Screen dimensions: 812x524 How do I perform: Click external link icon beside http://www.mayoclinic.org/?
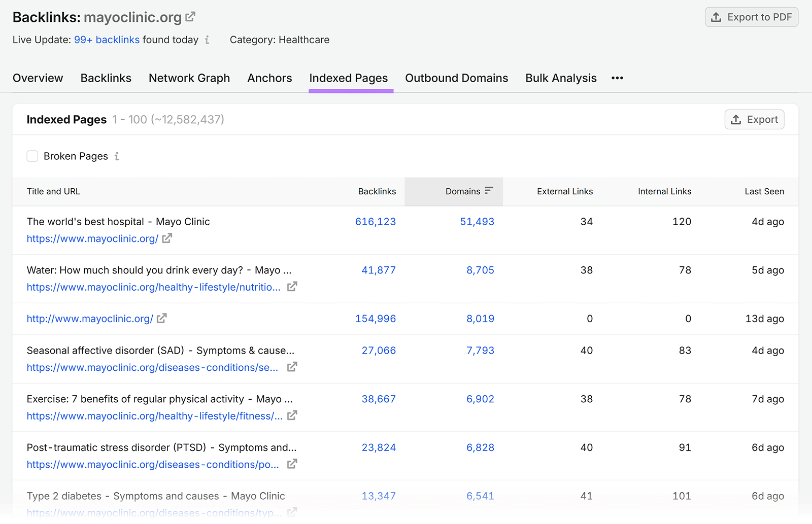click(x=162, y=319)
